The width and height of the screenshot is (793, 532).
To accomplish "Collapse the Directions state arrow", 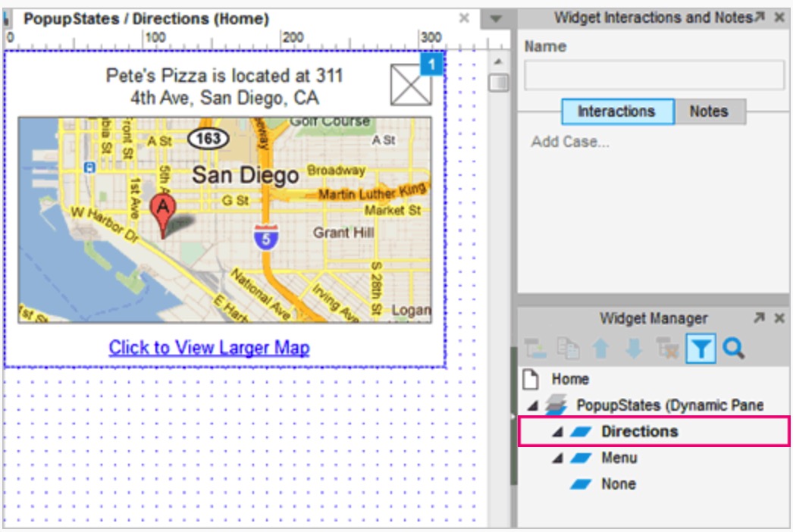I will (x=557, y=431).
